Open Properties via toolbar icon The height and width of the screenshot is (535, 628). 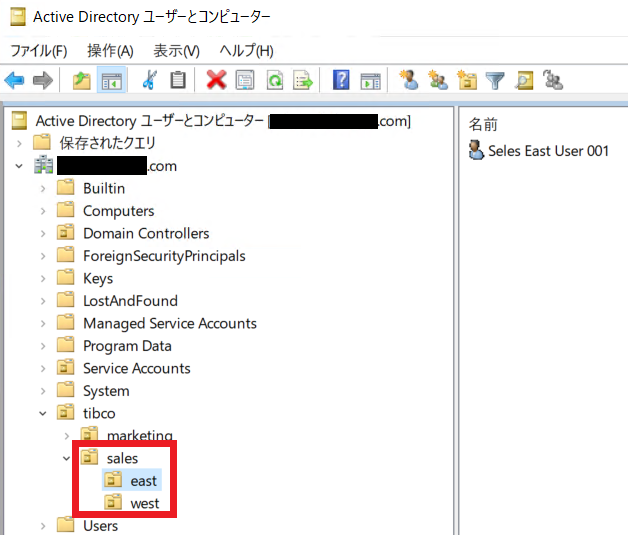[245, 80]
